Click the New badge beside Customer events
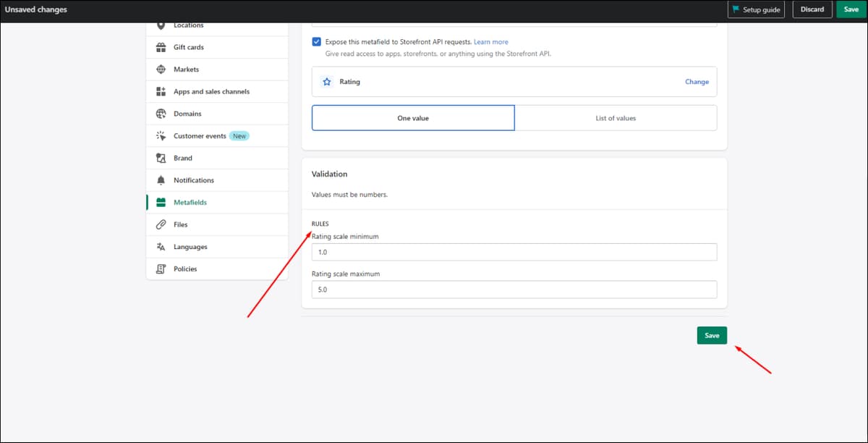Screen dimensions: 868x443 239,136
